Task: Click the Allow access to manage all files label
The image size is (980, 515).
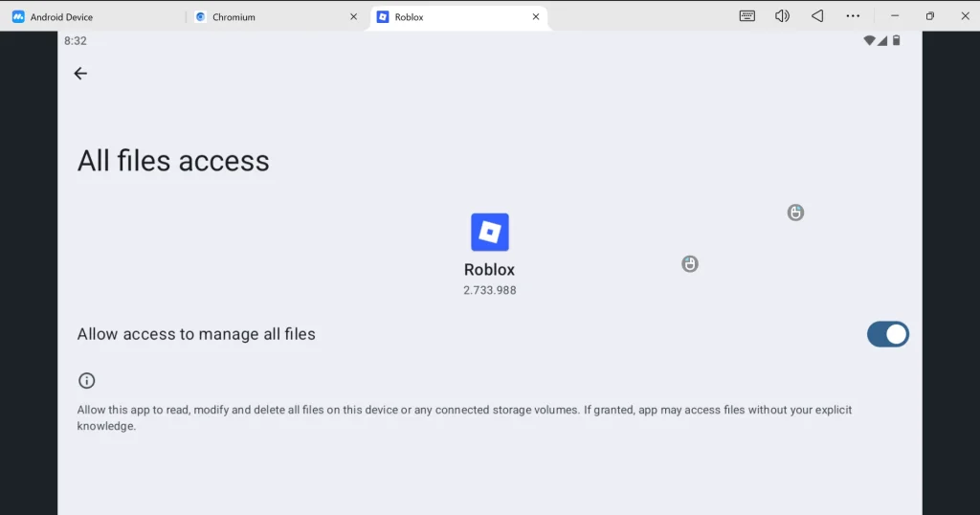Action: pyautogui.click(x=196, y=334)
